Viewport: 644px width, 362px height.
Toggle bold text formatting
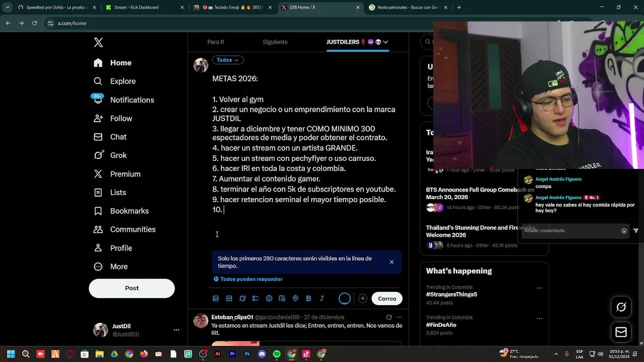[308, 299]
